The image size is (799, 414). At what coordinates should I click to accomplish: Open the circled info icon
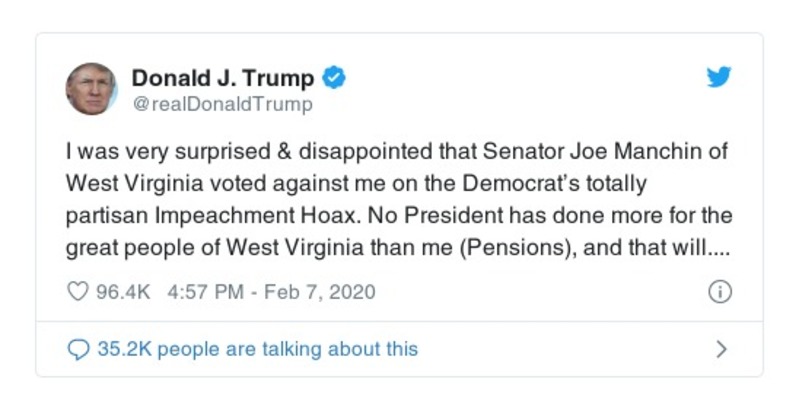[719, 292]
